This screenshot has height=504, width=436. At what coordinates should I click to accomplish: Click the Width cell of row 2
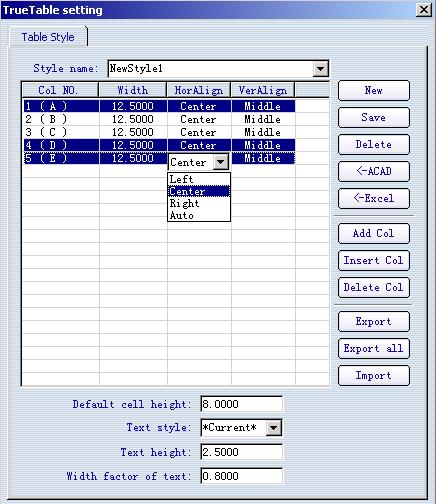[x=133, y=119]
